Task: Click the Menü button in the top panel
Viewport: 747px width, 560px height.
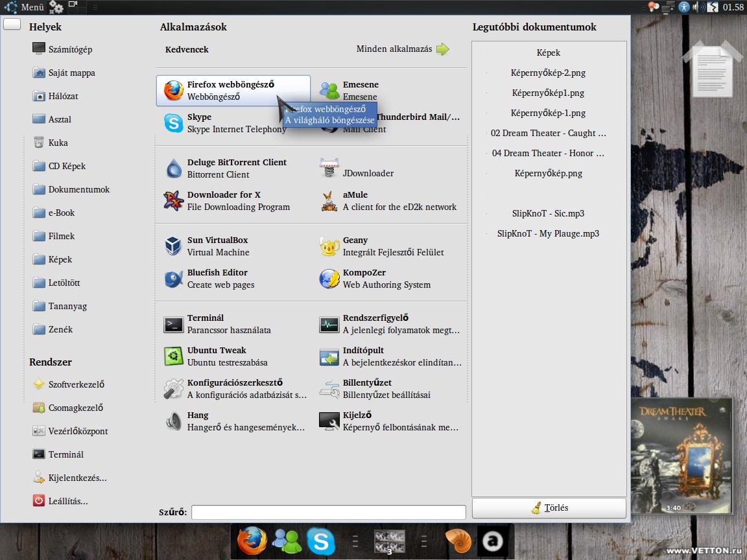Action: tap(24, 7)
